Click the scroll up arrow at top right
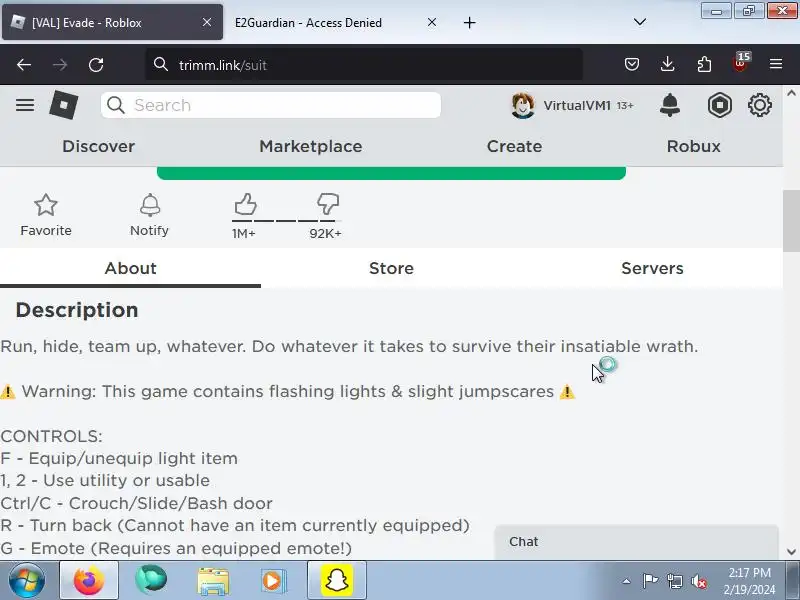This screenshot has height=600, width=800. [791, 93]
